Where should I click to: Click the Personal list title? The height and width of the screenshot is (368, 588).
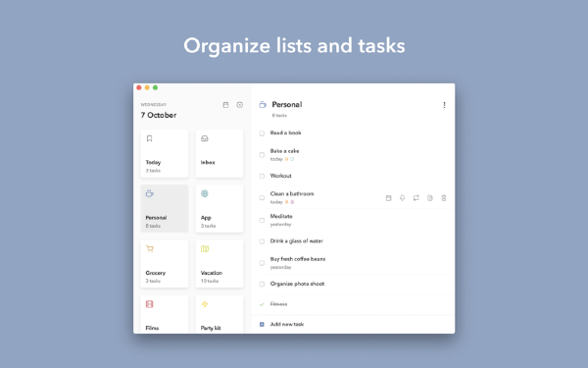click(x=287, y=104)
